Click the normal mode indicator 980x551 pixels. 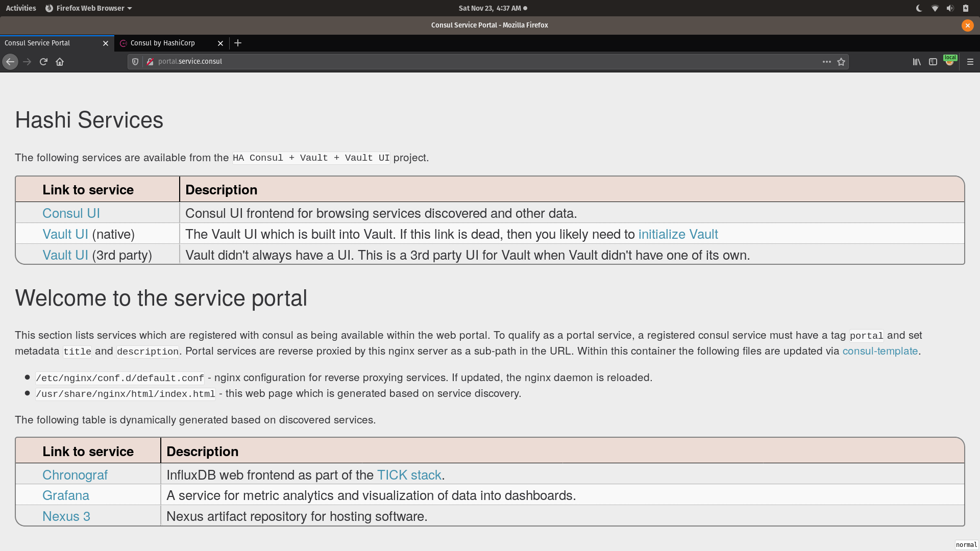tap(967, 545)
